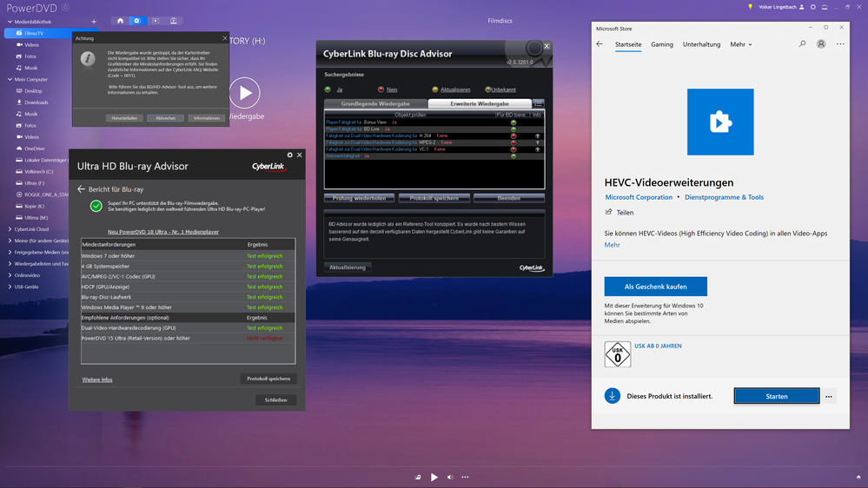Screen dimensions: 868x488
Task: Click the Teilen share icon in Microsoft Store
Action: click(x=609, y=212)
